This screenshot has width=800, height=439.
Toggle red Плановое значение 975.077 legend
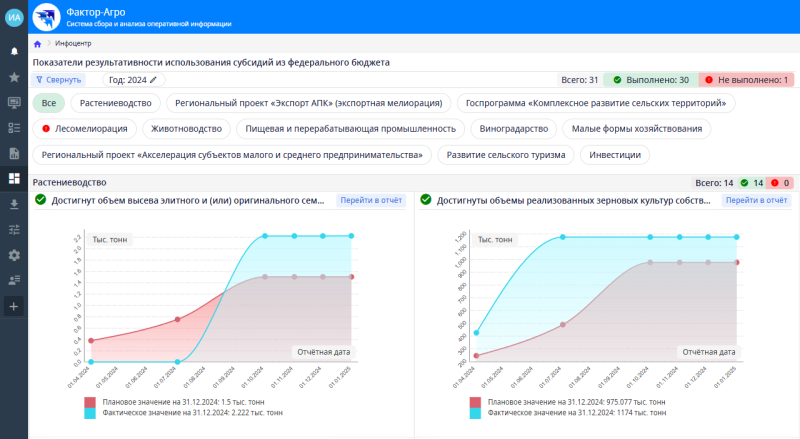[570, 402]
